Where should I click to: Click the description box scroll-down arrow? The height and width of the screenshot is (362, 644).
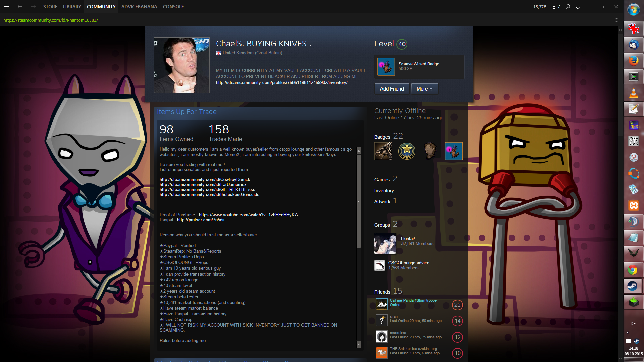[x=359, y=344]
